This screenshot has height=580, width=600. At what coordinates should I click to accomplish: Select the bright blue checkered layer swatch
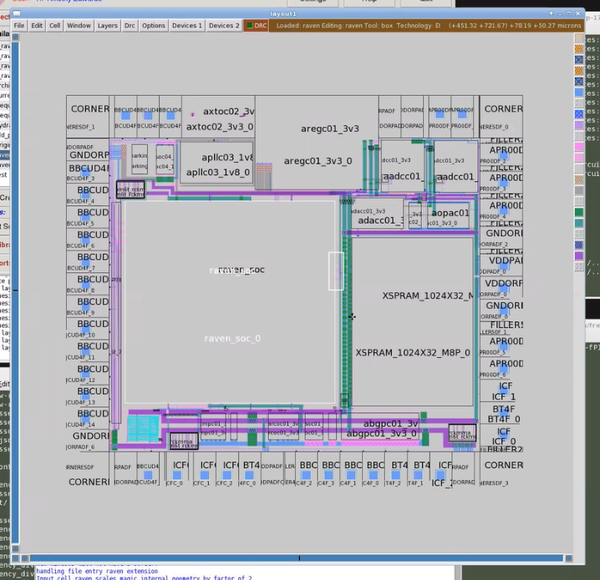tap(579, 114)
